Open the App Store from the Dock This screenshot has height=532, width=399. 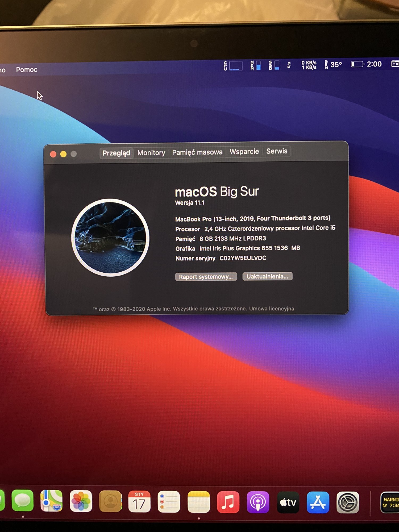pos(318,502)
